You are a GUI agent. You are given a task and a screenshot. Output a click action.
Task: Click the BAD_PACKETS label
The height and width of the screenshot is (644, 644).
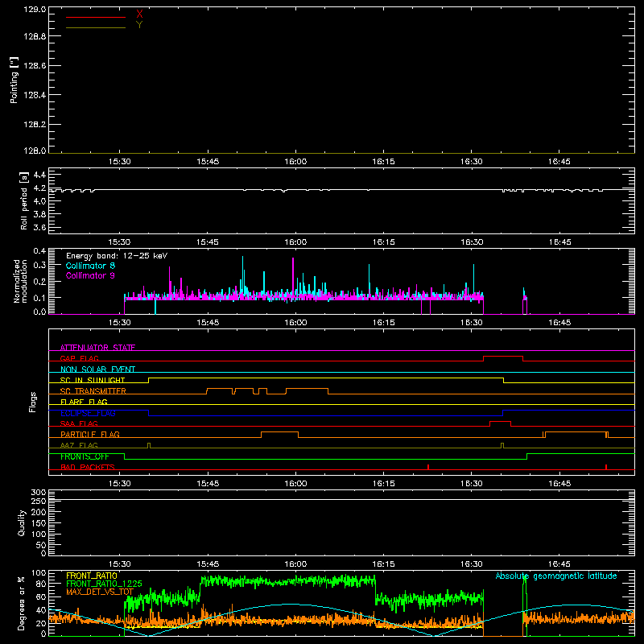coord(88,467)
